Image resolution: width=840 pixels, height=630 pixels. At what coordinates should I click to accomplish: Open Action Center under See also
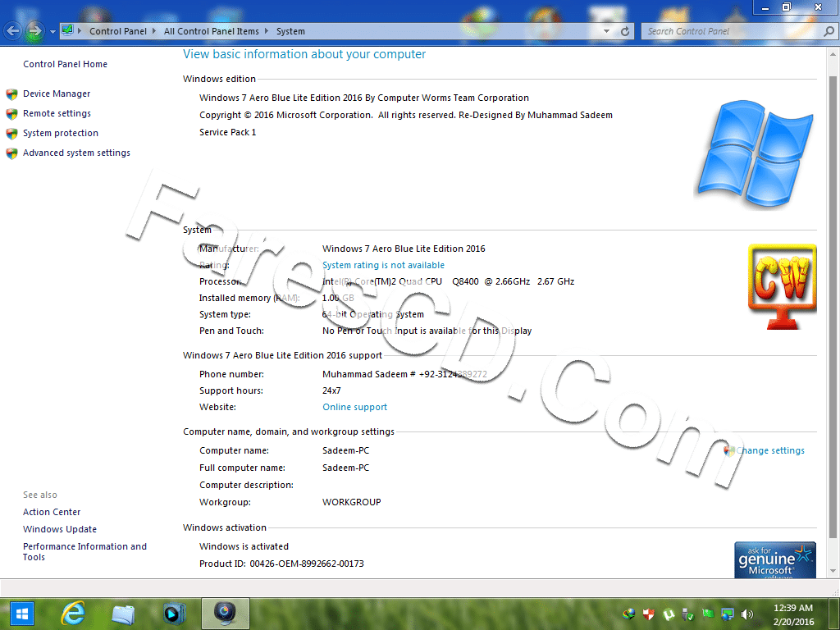(52, 512)
